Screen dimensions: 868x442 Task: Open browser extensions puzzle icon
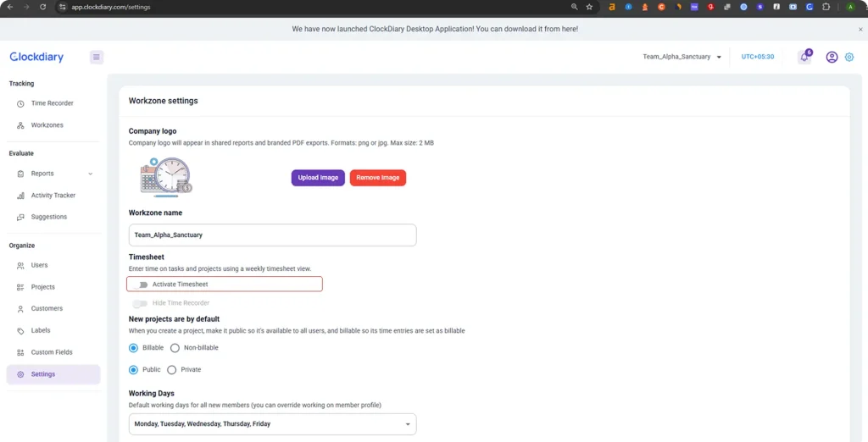[826, 7]
